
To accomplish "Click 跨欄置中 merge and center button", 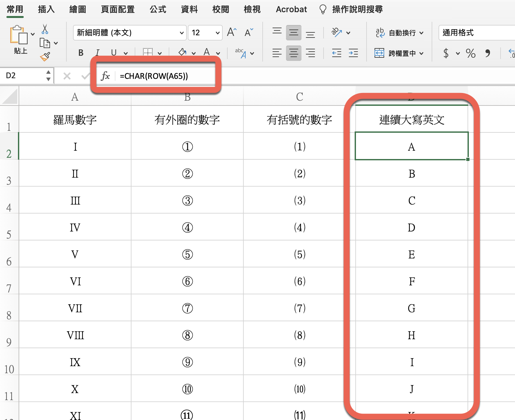I will coord(395,53).
